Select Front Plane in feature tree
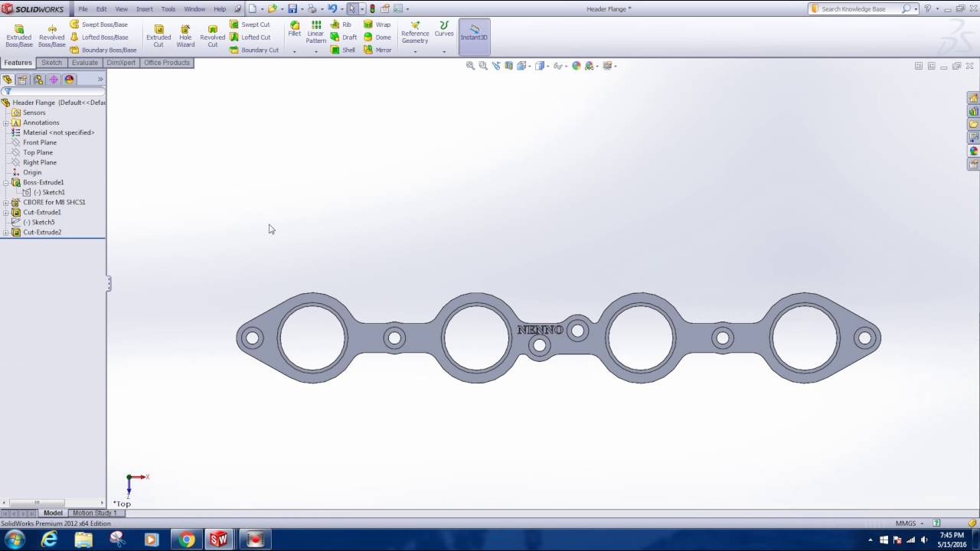 pyautogui.click(x=39, y=142)
